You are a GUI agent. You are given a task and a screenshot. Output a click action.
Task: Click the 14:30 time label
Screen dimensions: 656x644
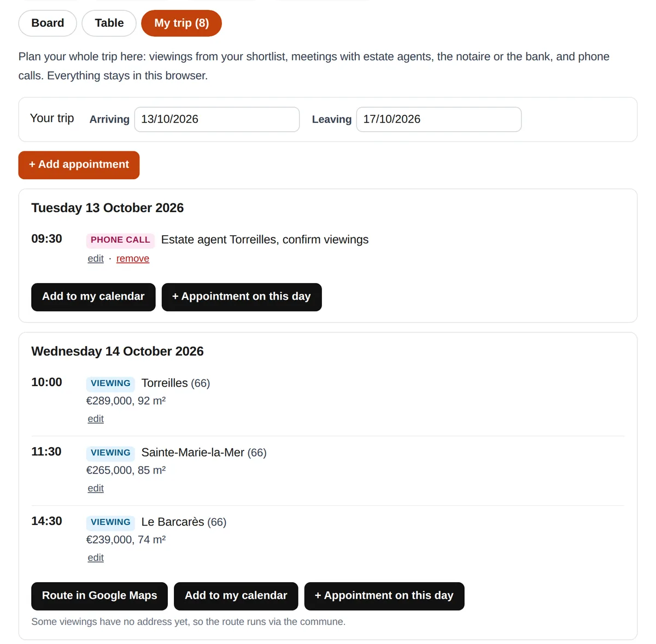point(46,521)
